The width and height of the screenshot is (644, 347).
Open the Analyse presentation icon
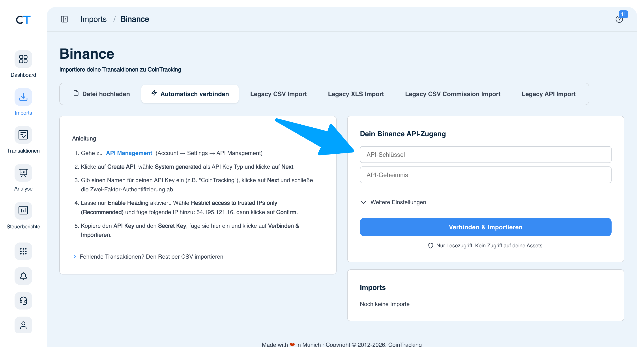[x=23, y=173]
